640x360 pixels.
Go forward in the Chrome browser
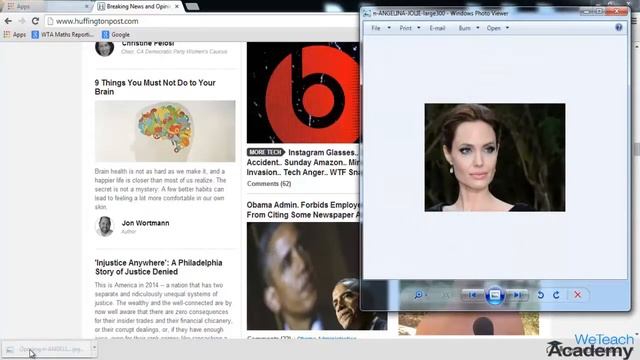coord(22,21)
